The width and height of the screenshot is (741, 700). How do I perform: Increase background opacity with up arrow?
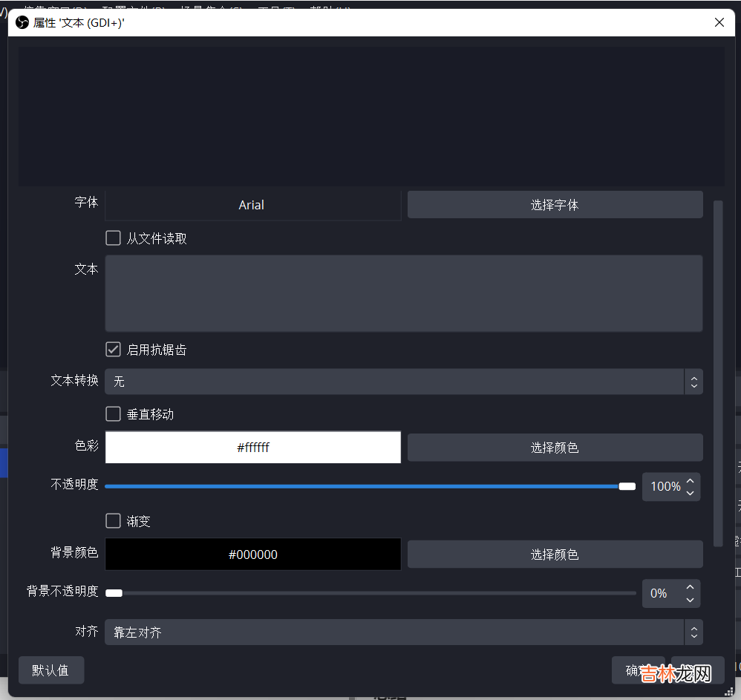691,587
